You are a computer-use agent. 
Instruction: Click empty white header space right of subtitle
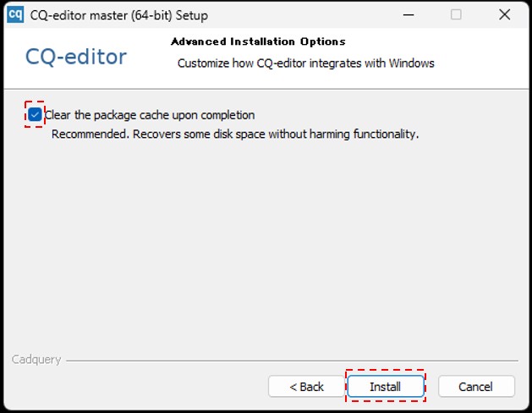point(482,63)
